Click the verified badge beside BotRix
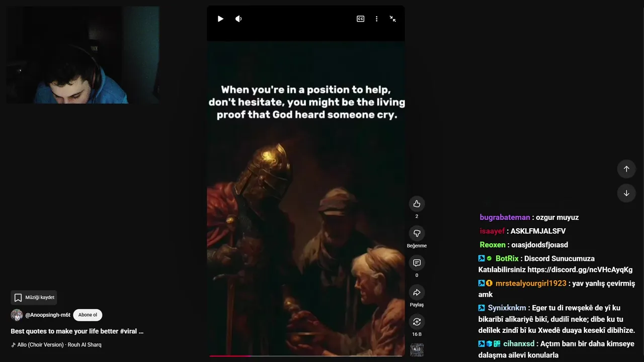This screenshot has height=362, width=644. [x=489, y=258]
